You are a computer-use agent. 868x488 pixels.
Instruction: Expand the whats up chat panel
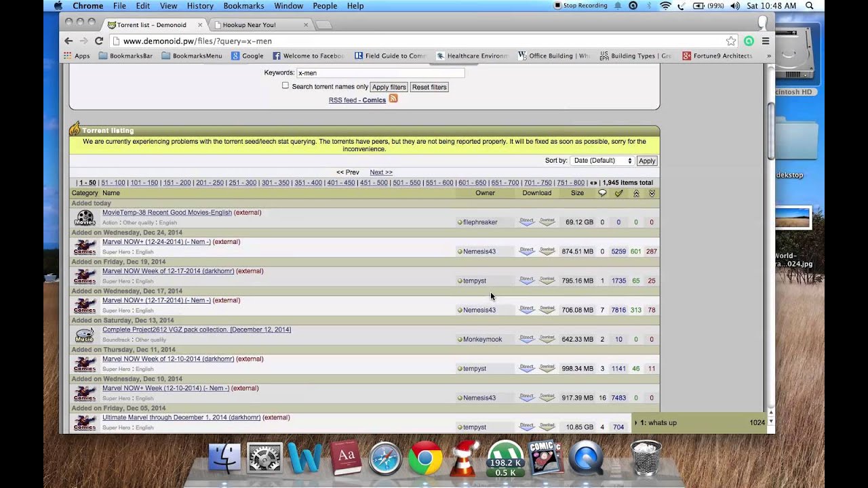pos(701,422)
